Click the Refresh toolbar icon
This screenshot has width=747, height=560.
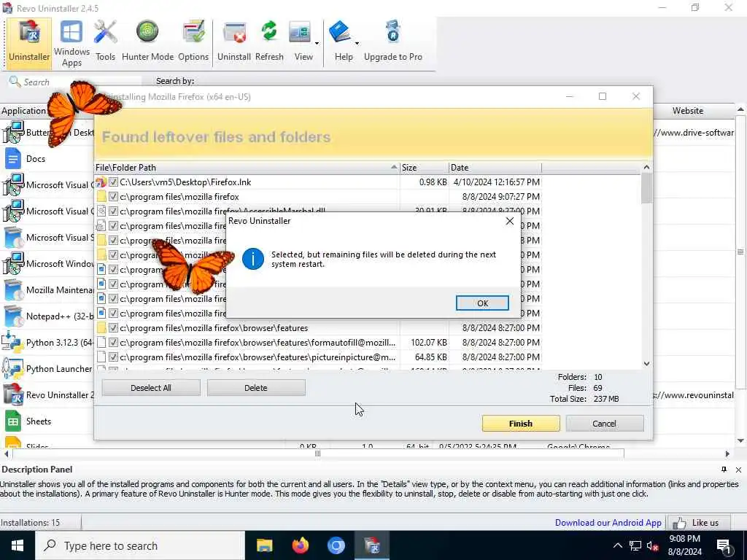click(269, 42)
